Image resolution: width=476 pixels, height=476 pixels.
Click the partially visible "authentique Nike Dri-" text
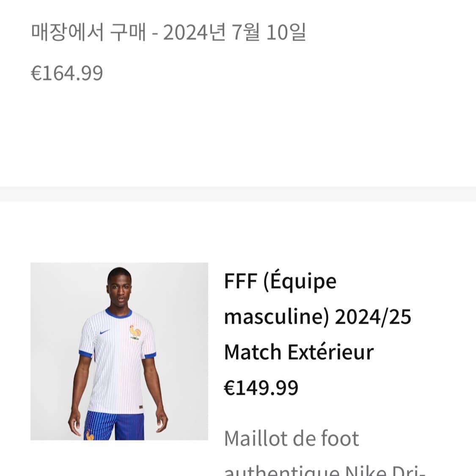coord(324,470)
